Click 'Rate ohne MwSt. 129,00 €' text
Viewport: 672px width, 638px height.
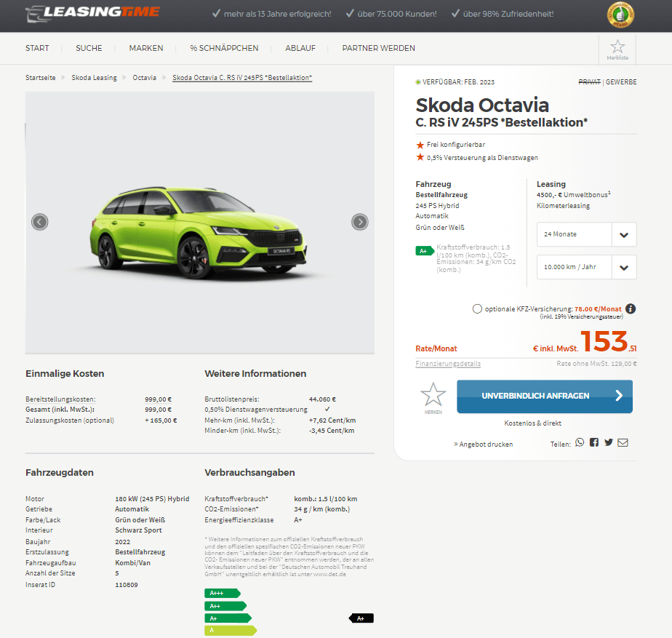(596, 364)
